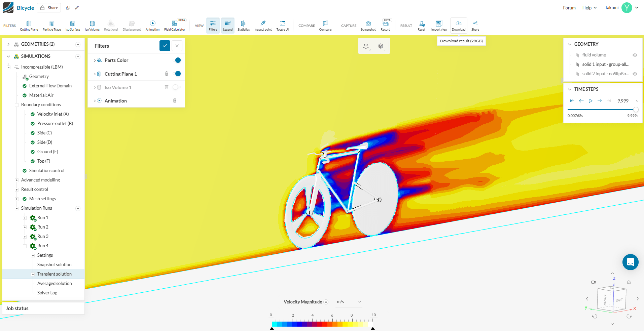Enable the Iso Volume 1 toggle
Screen dimensions: 644x331
tap(176, 87)
